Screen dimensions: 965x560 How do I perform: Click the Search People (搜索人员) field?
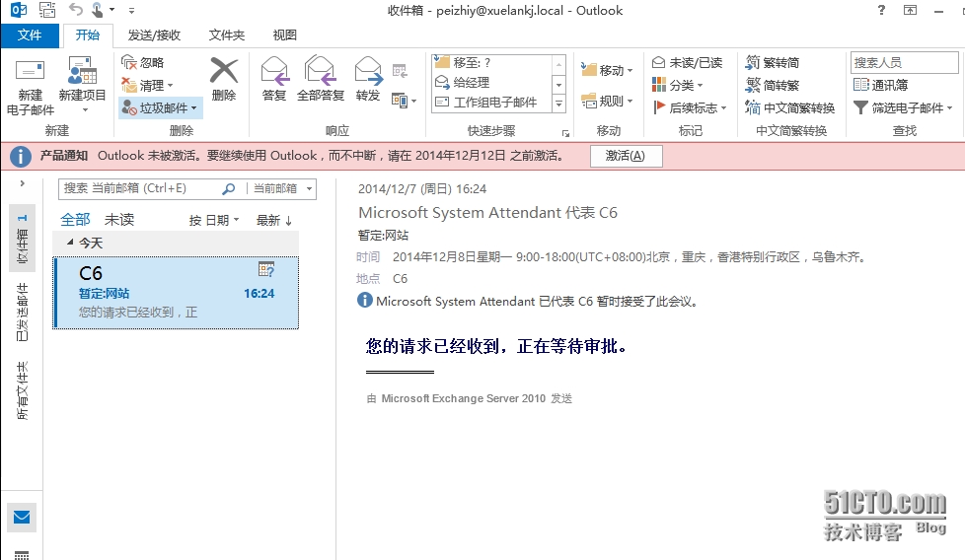pos(904,62)
